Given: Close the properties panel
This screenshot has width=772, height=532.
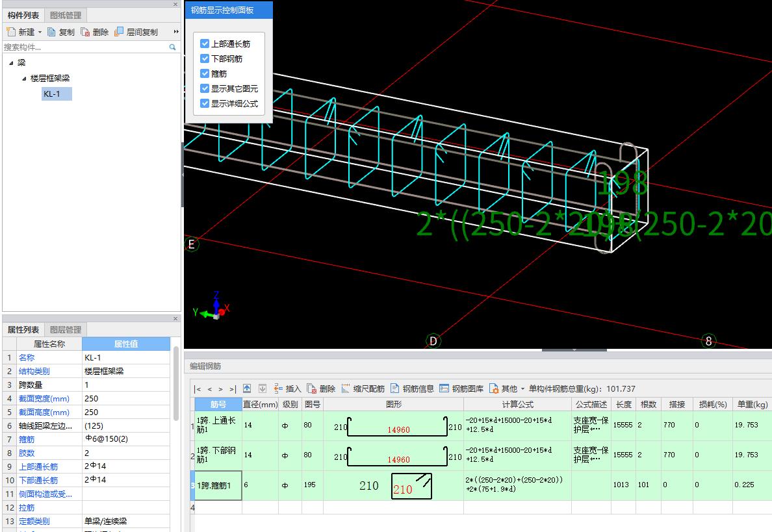Looking at the screenshot, I should click(x=175, y=319).
